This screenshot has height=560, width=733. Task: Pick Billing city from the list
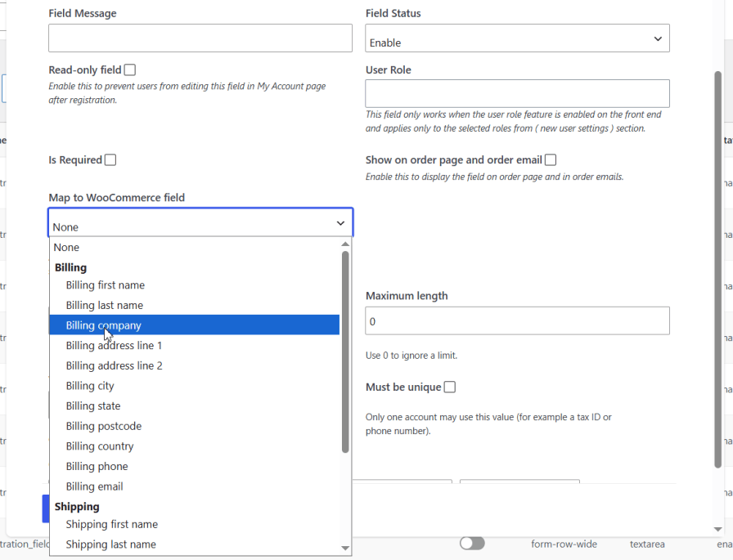195,386
